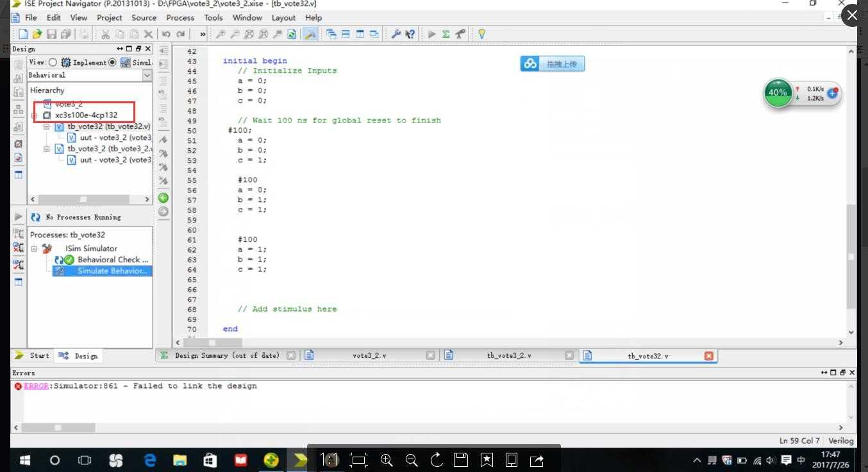The image size is (868, 472).
Task: Click the Open file folder toolbar icon
Action: pos(37,34)
